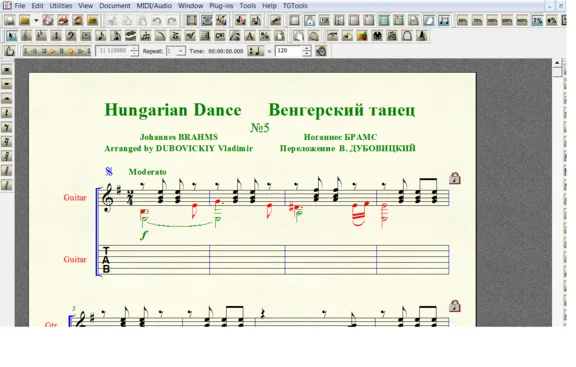Image resolution: width=576 pixels, height=367 pixels.
Task: Click the blue segno sign above staff
Action: click(109, 171)
